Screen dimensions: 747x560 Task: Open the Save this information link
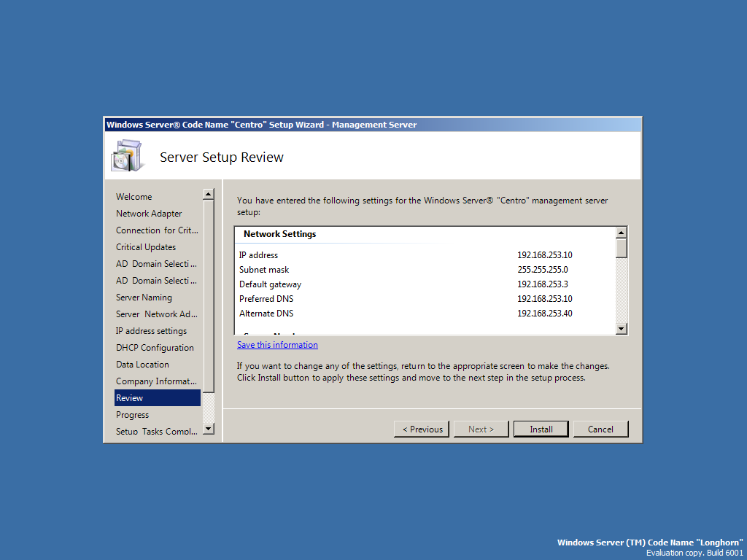pyautogui.click(x=277, y=345)
